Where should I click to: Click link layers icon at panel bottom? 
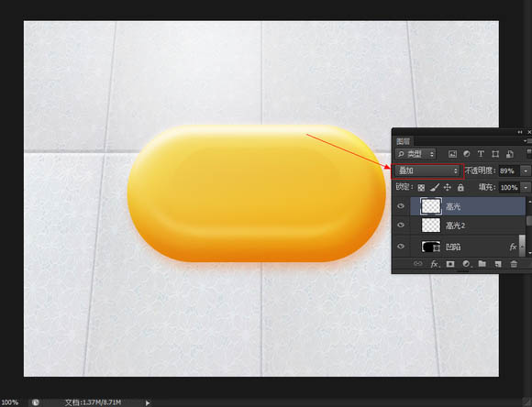click(x=418, y=263)
